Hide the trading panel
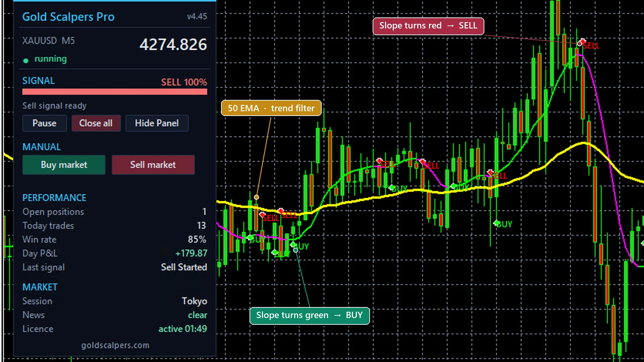Image resolution: width=644 pixels, height=362 pixels. tap(157, 123)
